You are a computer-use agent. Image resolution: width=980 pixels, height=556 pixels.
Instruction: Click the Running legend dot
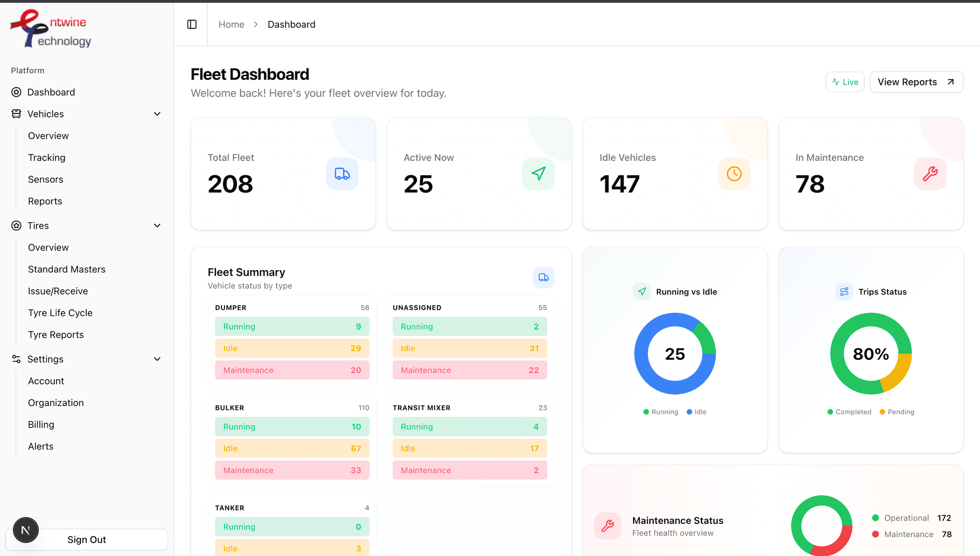[646, 412]
